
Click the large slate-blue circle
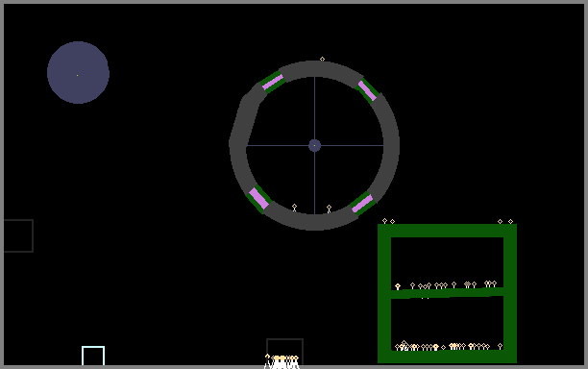click(x=78, y=72)
